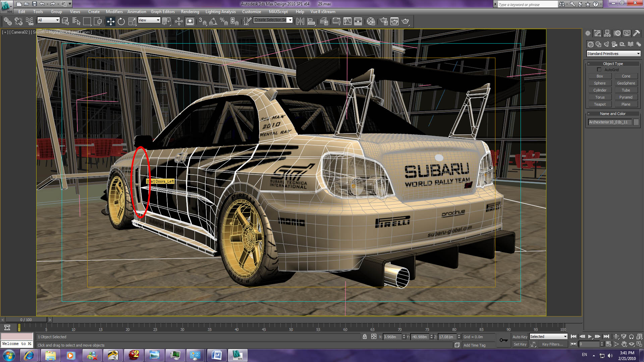Toggle Window/Crossing selection mode
The image size is (644, 362).
tap(98, 21)
